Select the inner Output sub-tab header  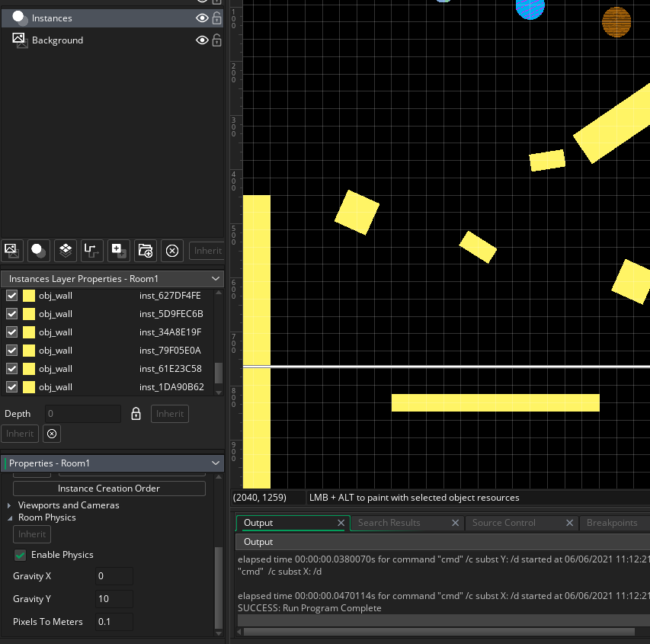point(258,542)
